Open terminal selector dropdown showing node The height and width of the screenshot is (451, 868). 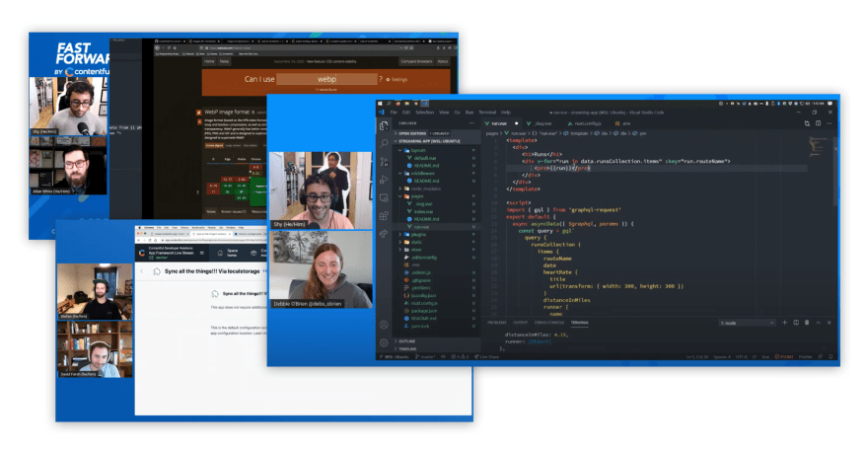click(747, 323)
